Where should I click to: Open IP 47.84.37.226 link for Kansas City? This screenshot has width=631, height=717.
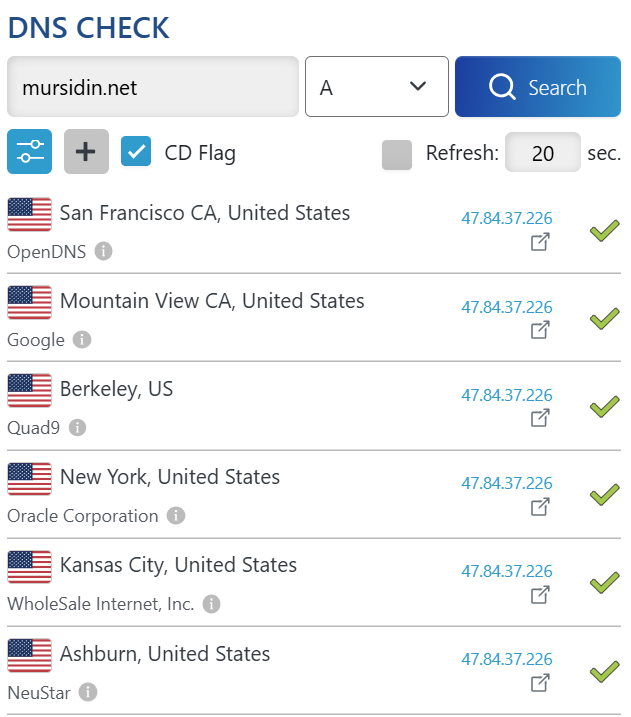pyautogui.click(x=506, y=571)
